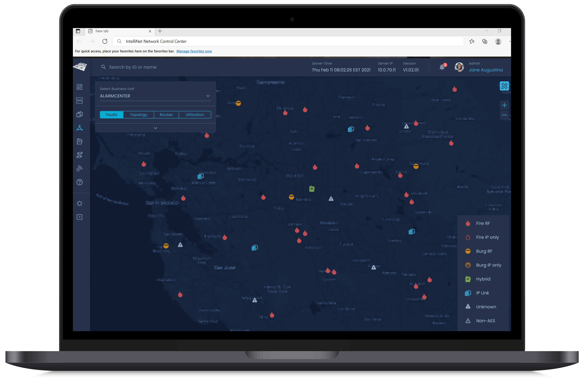Screen dimensions: 588x392
Task: Toggle IP Link legend entry
Action: point(482,293)
